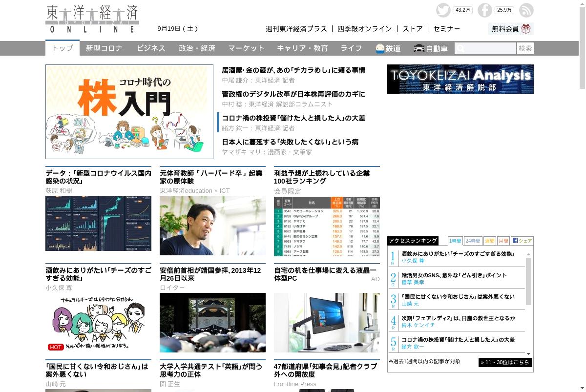
Task: Open 週刊東洋経済プラス link
Action: pos(296,29)
